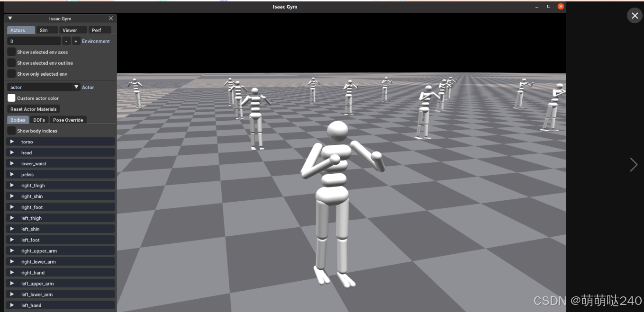Click the minimize icon on the title bar
The width and height of the screenshot is (644, 312).
[536, 7]
